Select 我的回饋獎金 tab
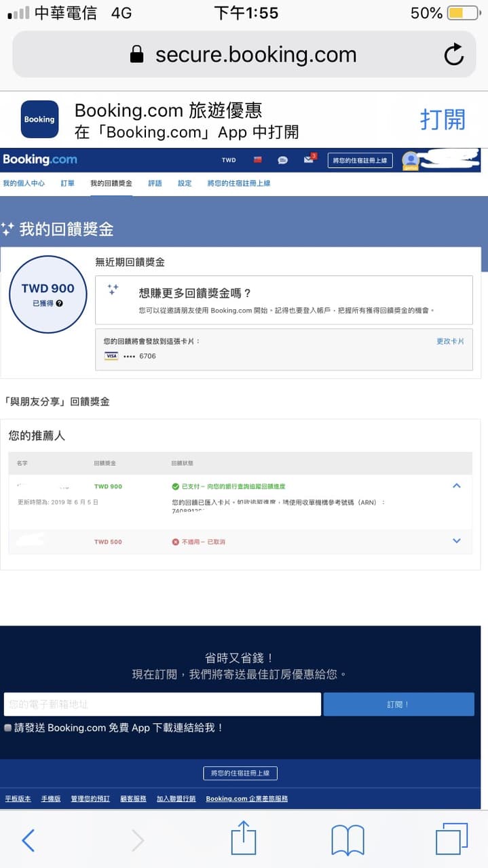The image size is (488, 868). click(x=111, y=184)
